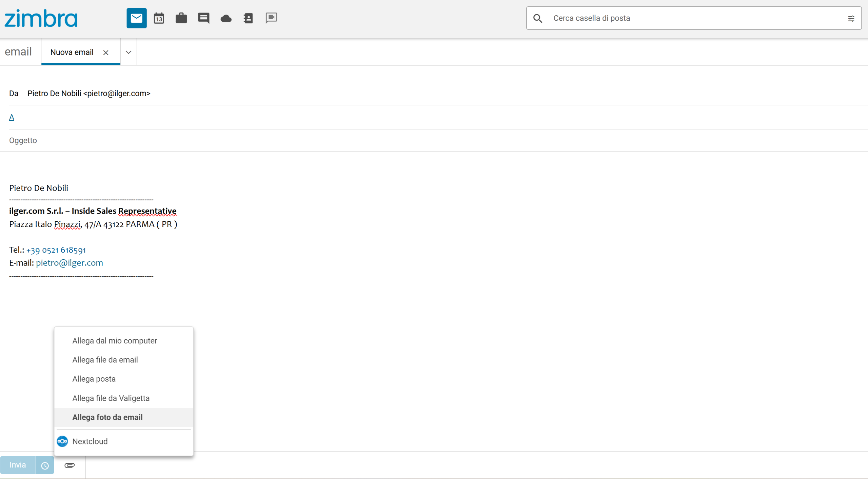Select Allega dal mio computer
868x479 pixels.
[115, 341]
